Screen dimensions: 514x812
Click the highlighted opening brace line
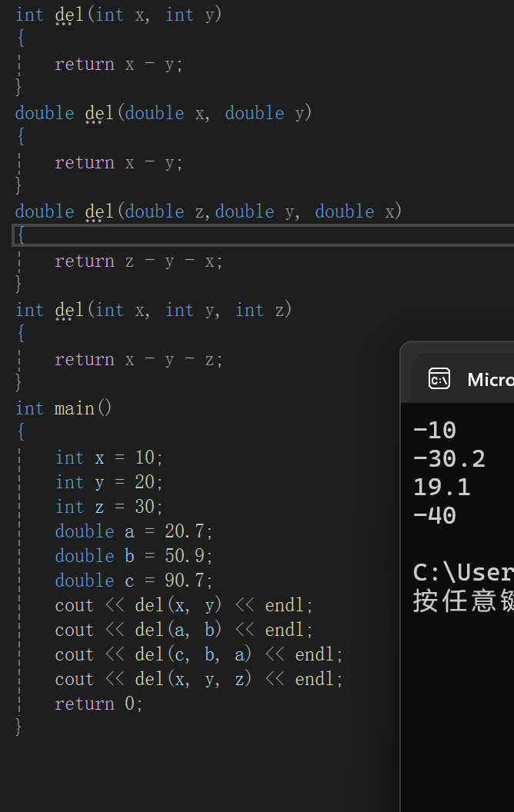pyautogui.click(x=262, y=235)
